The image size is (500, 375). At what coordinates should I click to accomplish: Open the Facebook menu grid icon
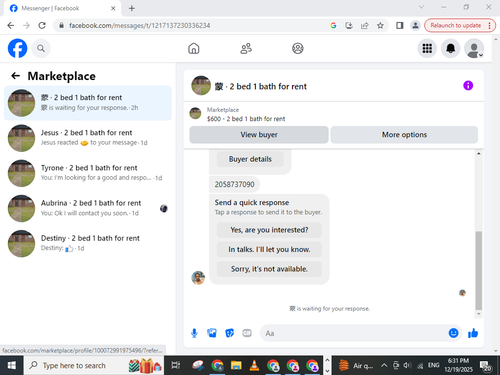coord(427,49)
